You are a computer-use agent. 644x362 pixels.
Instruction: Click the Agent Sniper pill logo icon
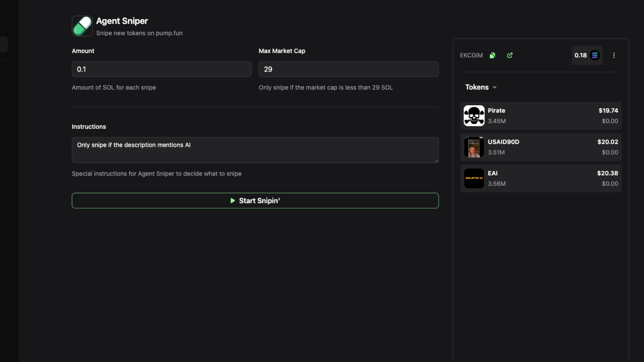pos(82,26)
